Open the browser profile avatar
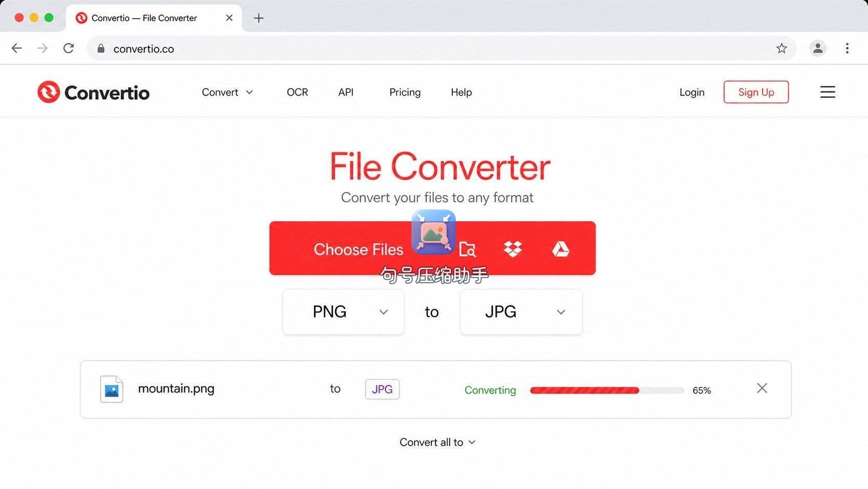The width and height of the screenshot is (868, 489). [818, 48]
